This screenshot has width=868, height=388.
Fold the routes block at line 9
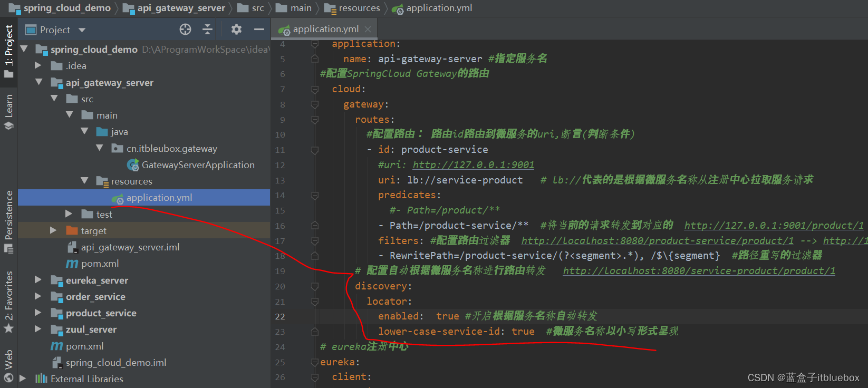315,120
